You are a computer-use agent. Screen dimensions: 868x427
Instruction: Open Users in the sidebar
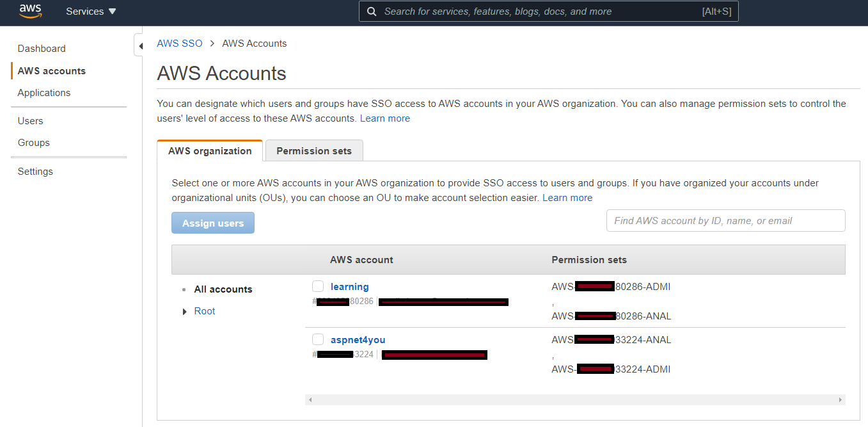[31, 121]
